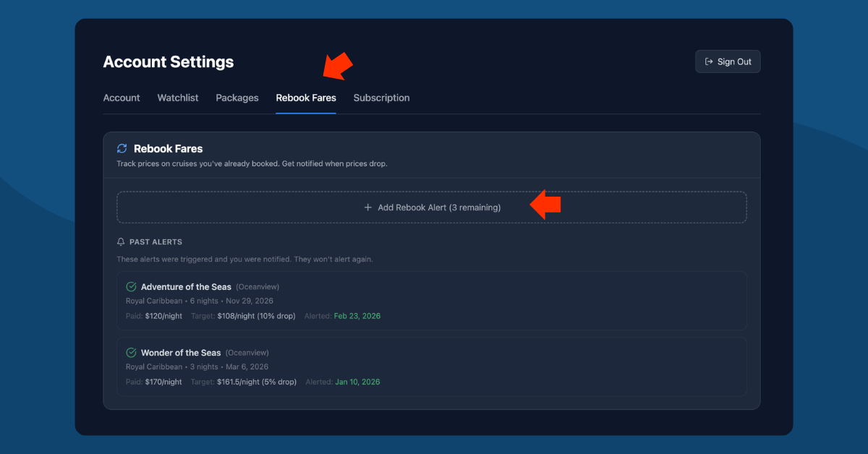Switch to the Account tab
Screen dimensions: 868x454
pos(122,98)
